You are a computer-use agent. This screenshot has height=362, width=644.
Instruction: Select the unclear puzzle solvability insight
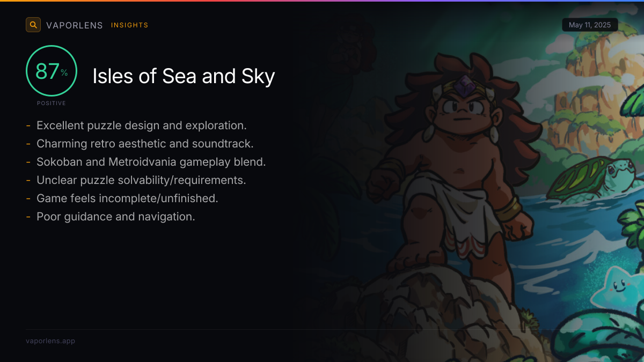[x=141, y=180]
